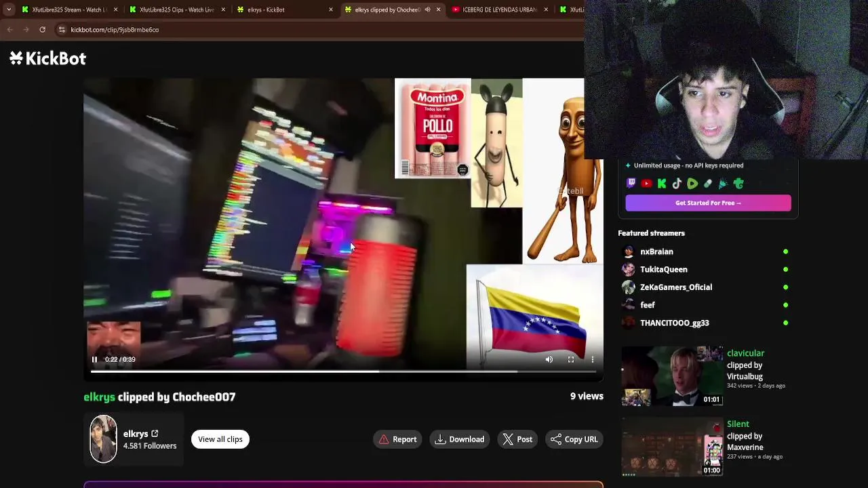Viewport: 868px width, 488px height.
Task: Reload the page
Action: pyautogui.click(x=42, y=30)
